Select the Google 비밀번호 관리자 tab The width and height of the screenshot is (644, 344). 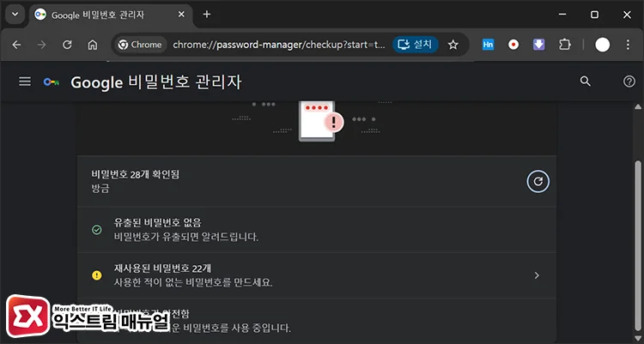pyautogui.click(x=111, y=15)
